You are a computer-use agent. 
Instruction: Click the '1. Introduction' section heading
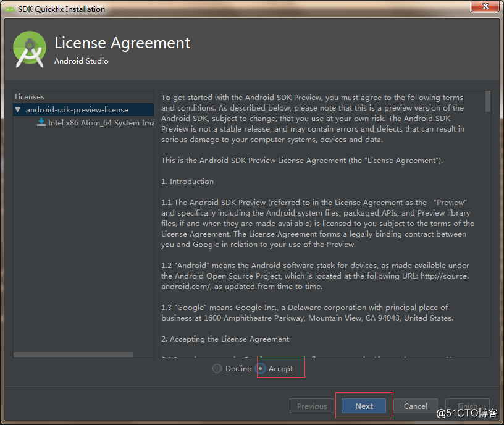[x=187, y=182]
